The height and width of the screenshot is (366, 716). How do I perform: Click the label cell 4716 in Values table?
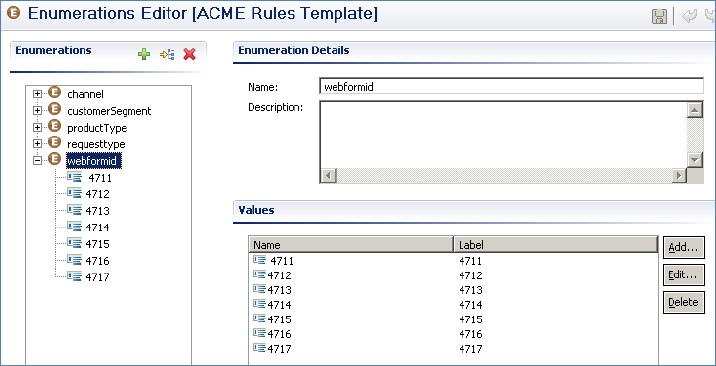click(x=470, y=334)
